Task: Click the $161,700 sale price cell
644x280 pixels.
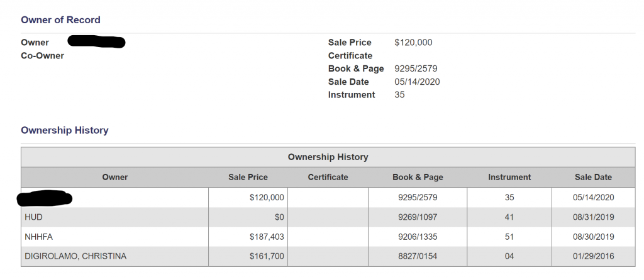Action: click(x=267, y=256)
